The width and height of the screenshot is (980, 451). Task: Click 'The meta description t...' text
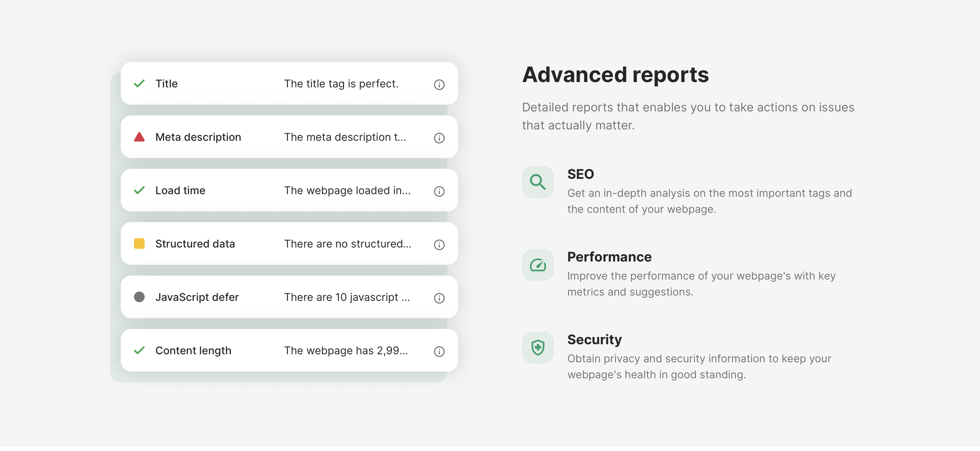[345, 137]
